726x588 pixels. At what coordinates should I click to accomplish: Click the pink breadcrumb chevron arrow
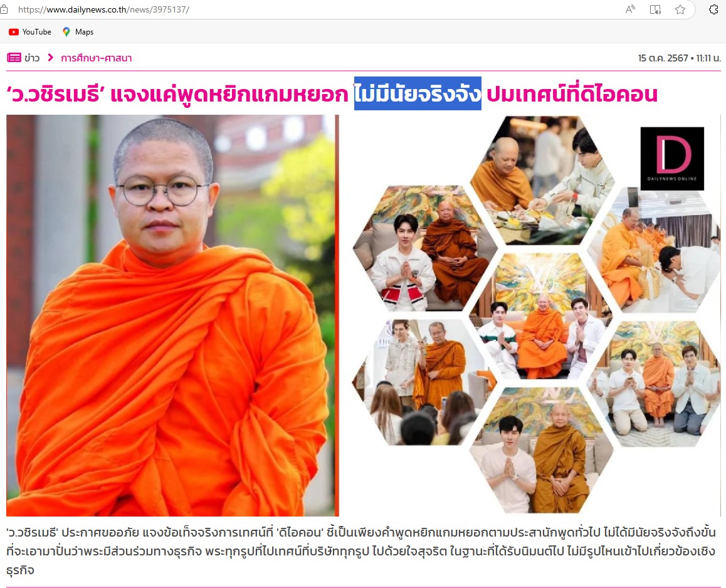tap(50, 58)
